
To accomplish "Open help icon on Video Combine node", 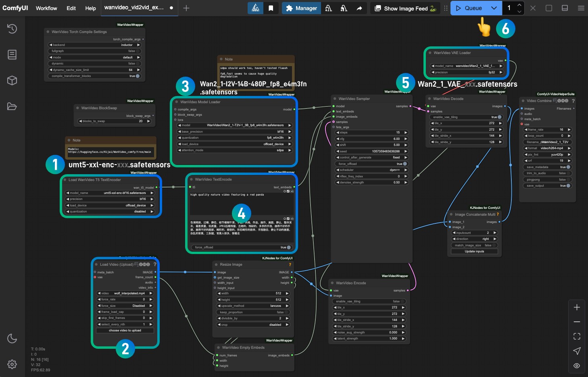I will [x=573, y=101].
